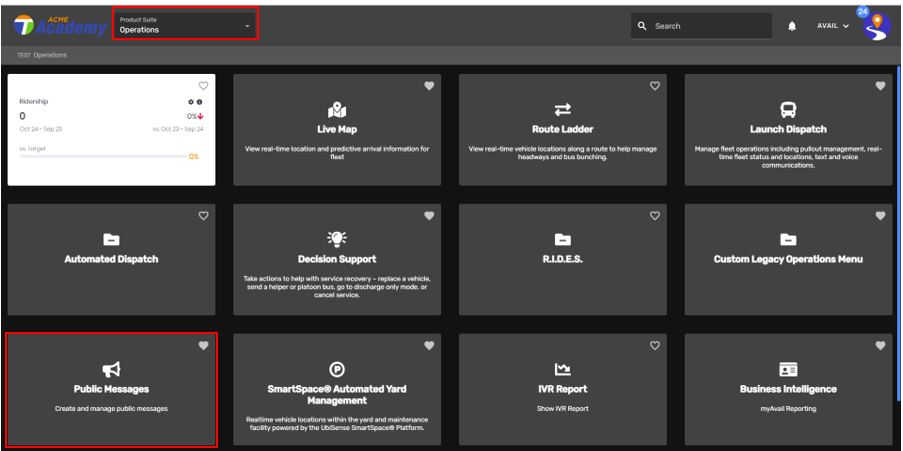Open R.I.D.E.S. title link
This screenshot has width=903, height=451.
tap(563, 259)
